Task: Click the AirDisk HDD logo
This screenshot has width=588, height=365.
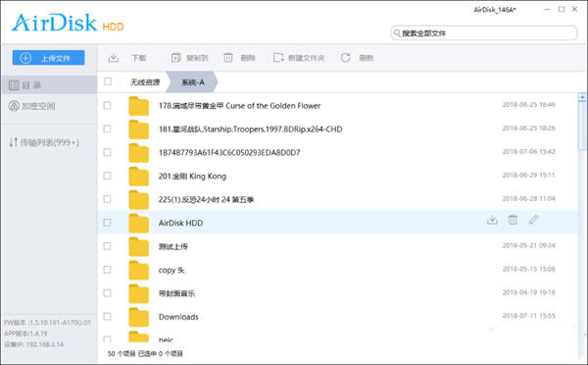Action: [x=68, y=23]
